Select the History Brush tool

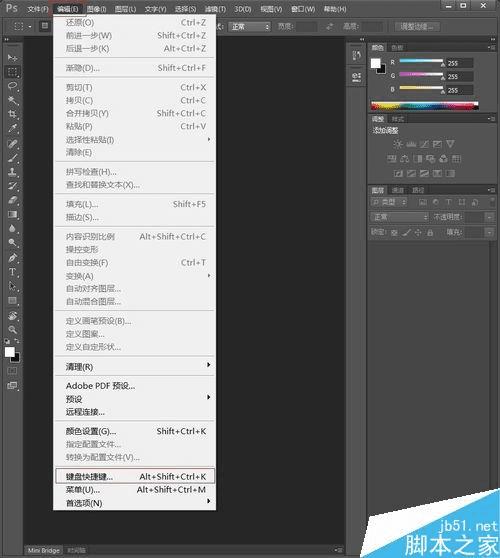click(12, 186)
